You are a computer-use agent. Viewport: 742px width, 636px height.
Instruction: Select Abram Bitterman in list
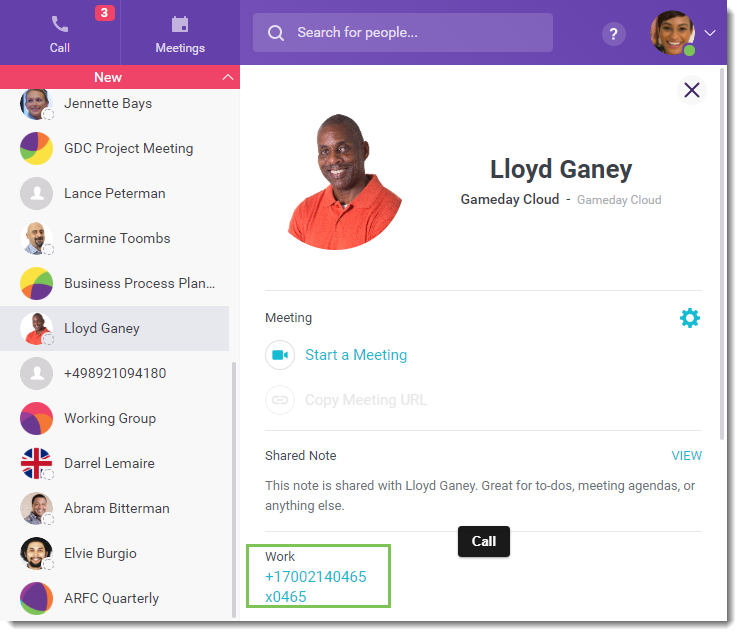[x=115, y=508]
